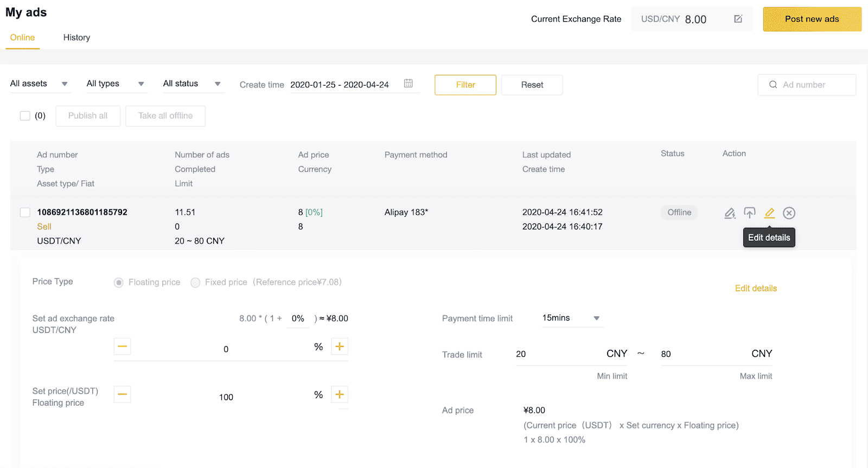Screen dimensions: 868x468
Task: Increase ad exchange rate percentage with plus
Action: tap(340, 347)
